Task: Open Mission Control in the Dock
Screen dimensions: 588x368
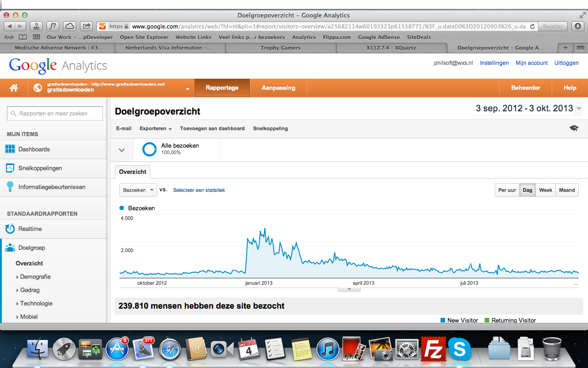Action: click(90, 350)
